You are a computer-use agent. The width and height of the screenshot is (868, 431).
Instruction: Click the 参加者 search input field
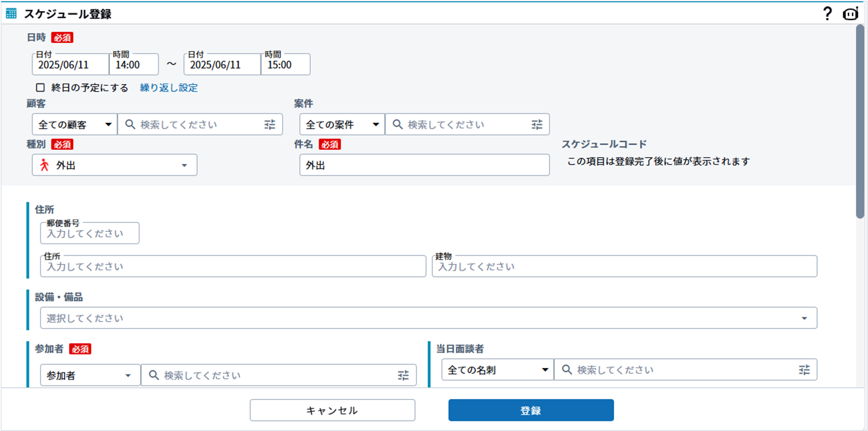(279, 375)
